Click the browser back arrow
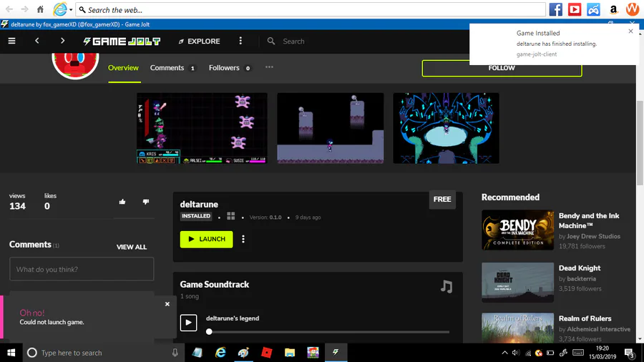644x362 pixels. [9, 9]
